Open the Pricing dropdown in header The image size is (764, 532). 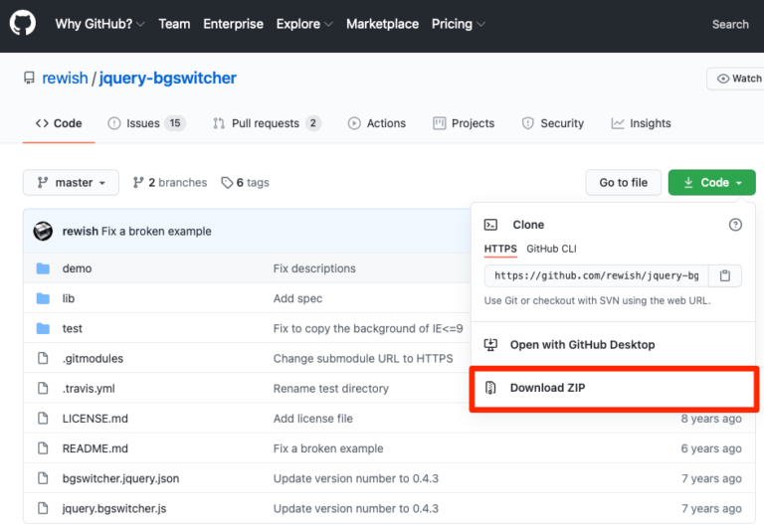coord(458,24)
